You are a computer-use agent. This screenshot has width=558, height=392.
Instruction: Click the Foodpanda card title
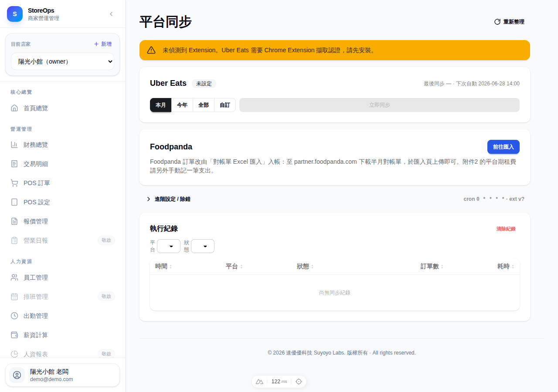(171, 147)
